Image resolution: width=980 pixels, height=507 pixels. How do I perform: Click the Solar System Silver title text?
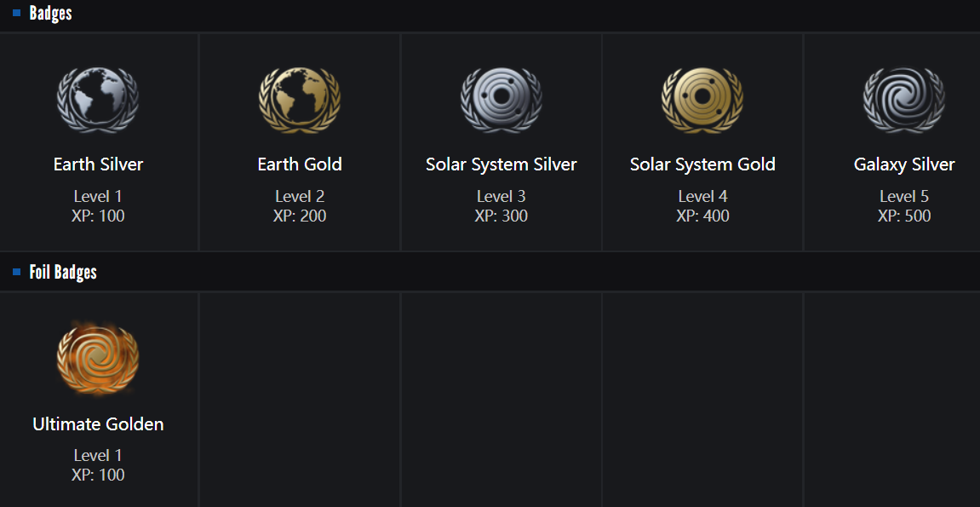coord(501,164)
